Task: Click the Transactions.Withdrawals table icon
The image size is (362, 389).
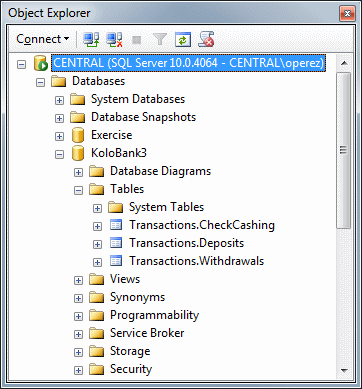Action: coord(116,261)
